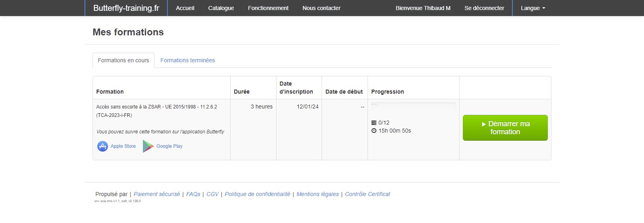644x223 pixels.
Task: Click the clock time-spent icon
Action: click(374, 131)
